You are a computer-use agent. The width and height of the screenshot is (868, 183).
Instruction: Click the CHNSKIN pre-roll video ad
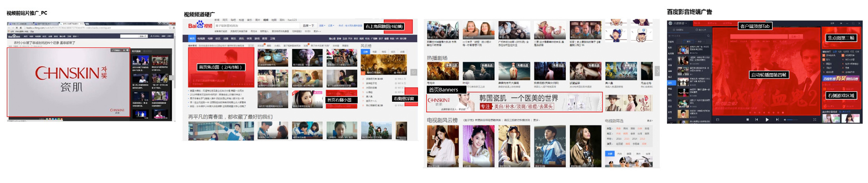point(69,82)
